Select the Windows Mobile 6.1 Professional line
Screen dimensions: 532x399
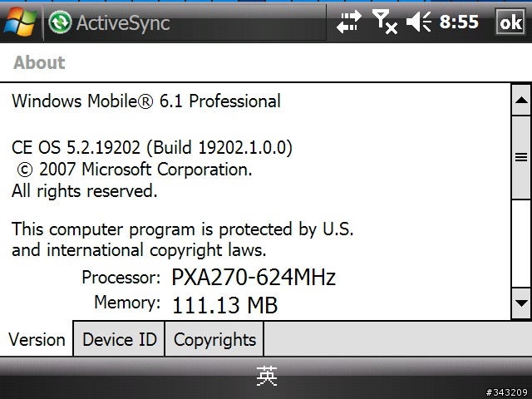[146, 101]
